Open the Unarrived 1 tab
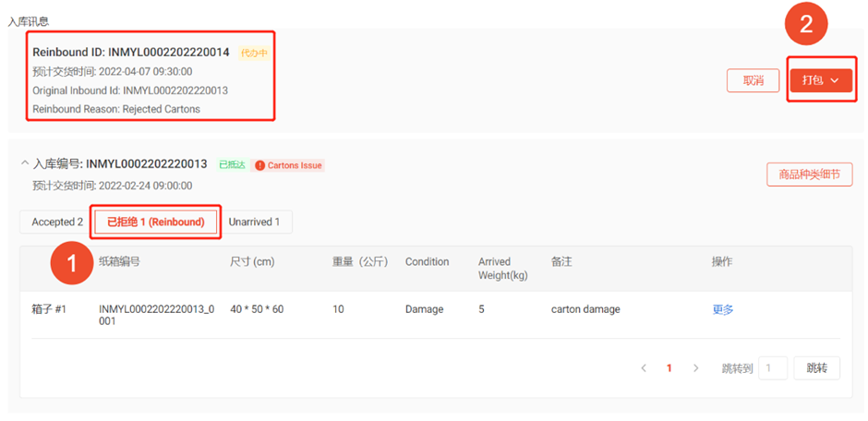Viewport: 868px width, 421px height. click(254, 222)
